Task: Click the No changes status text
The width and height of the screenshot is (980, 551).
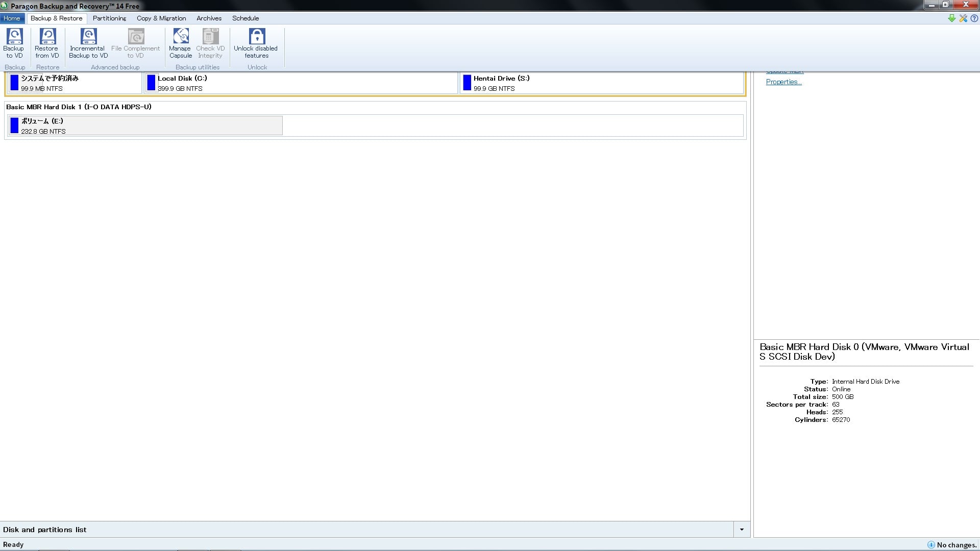Action: 957,545
